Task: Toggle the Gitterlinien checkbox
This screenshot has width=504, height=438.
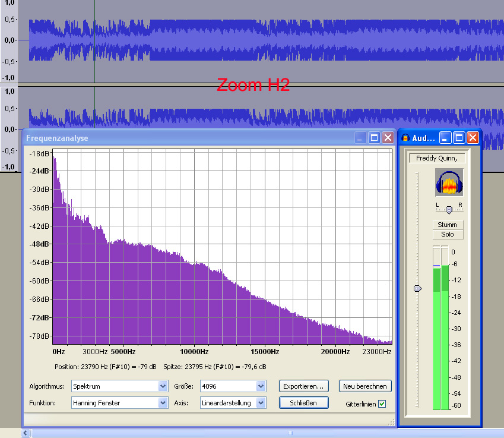Action: pyautogui.click(x=382, y=404)
